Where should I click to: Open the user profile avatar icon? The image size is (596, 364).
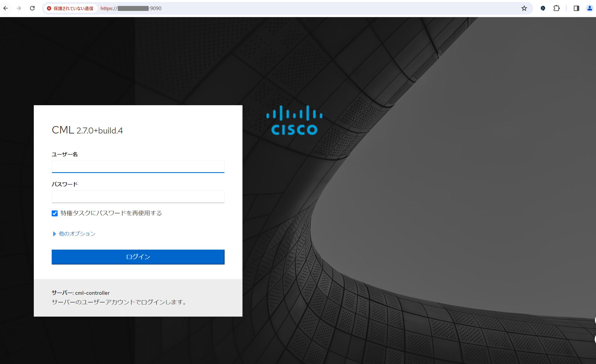pos(590,8)
